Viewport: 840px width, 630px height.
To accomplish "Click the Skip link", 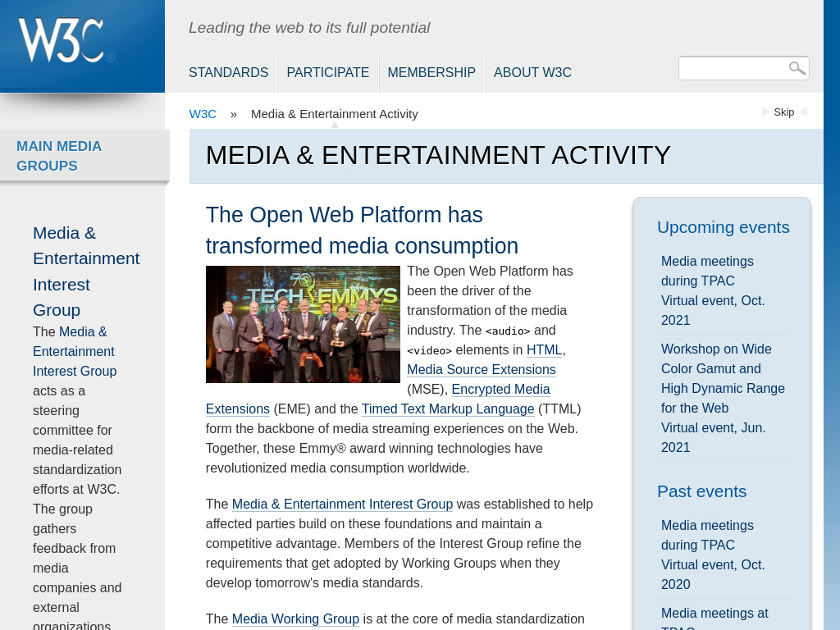I will (783, 112).
